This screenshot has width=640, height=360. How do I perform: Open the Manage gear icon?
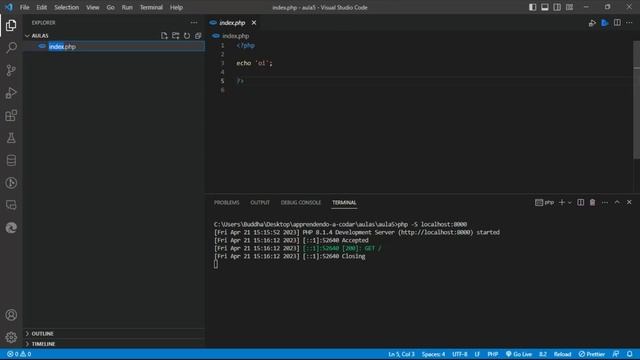pos(11,337)
